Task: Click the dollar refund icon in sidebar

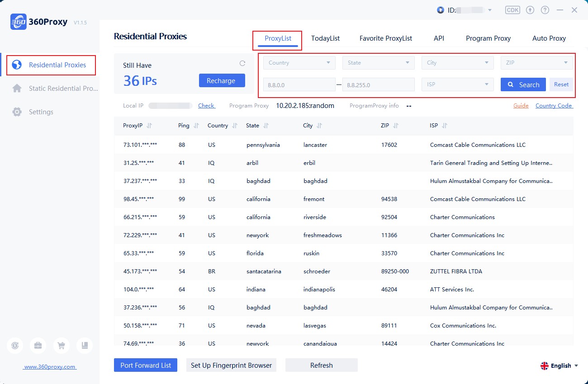Action: coord(15,346)
